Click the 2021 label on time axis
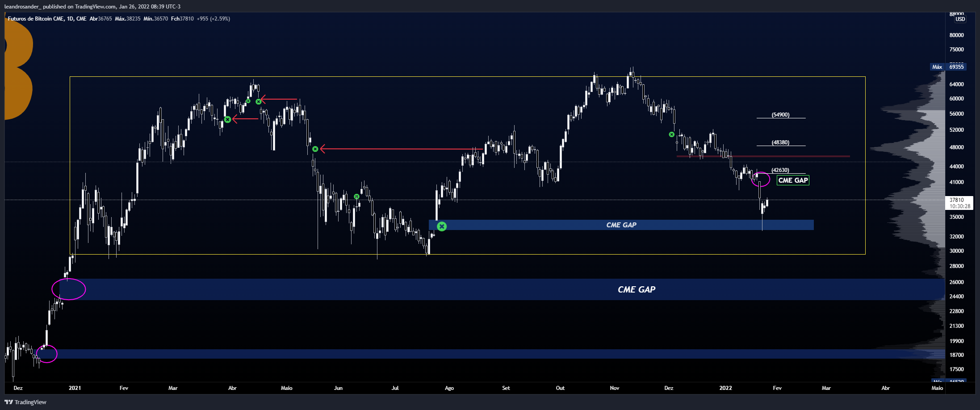 point(75,388)
